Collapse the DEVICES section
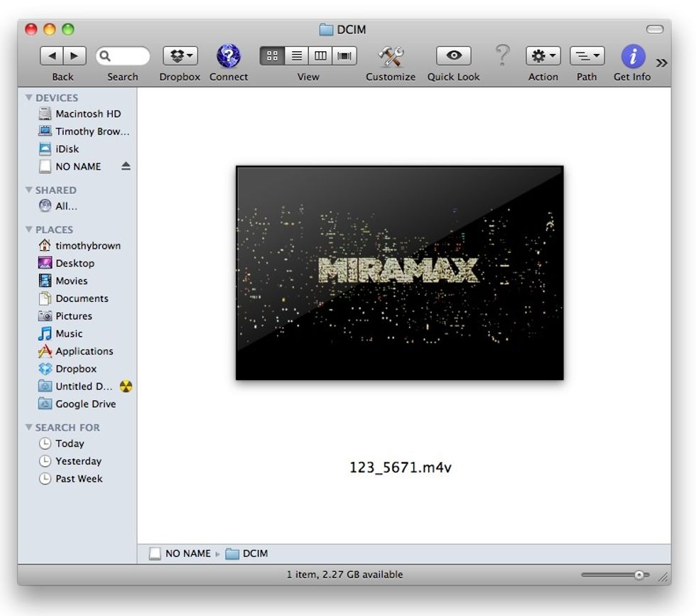The width and height of the screenshot is (696, 616). tap(29, 97)
